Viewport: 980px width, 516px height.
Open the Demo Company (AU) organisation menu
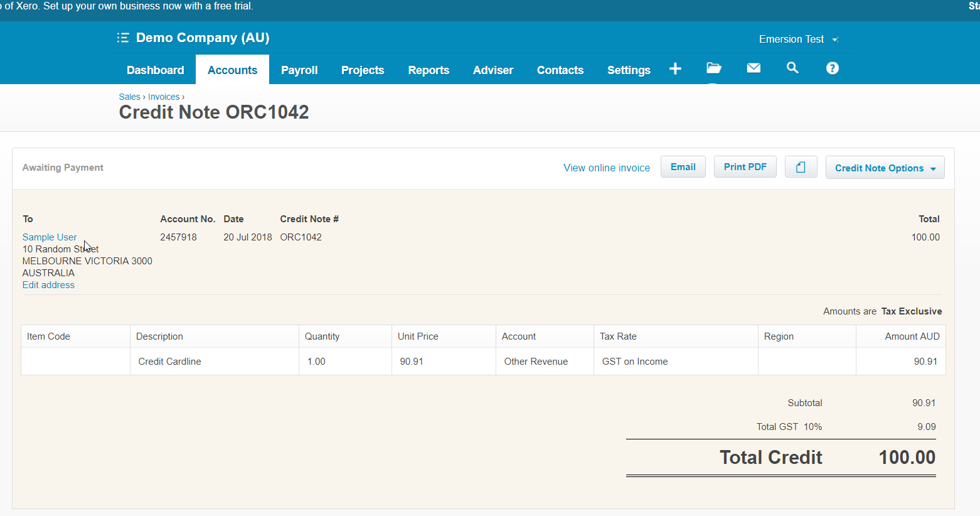coord(203,38)
